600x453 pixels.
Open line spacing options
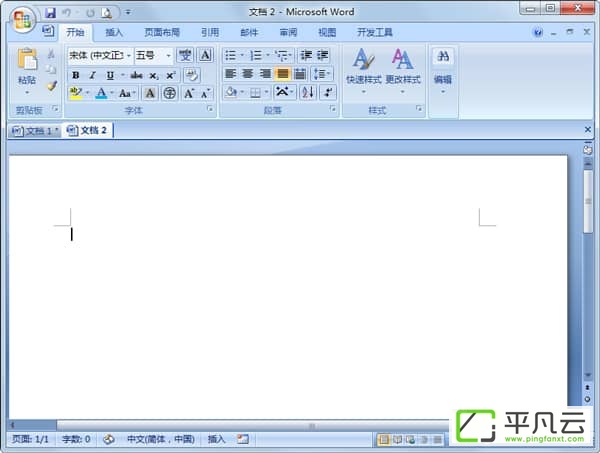pyautogui.click(x=322, y=73)
